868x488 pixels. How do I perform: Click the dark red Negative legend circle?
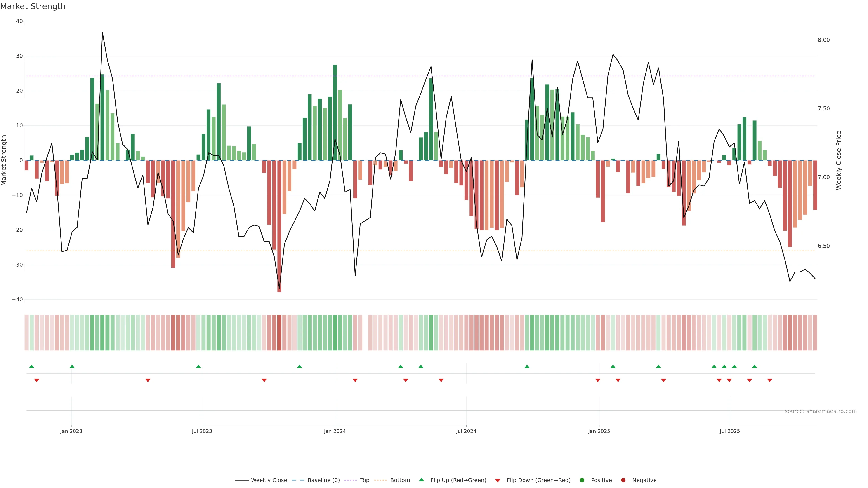tap(623, 480)
